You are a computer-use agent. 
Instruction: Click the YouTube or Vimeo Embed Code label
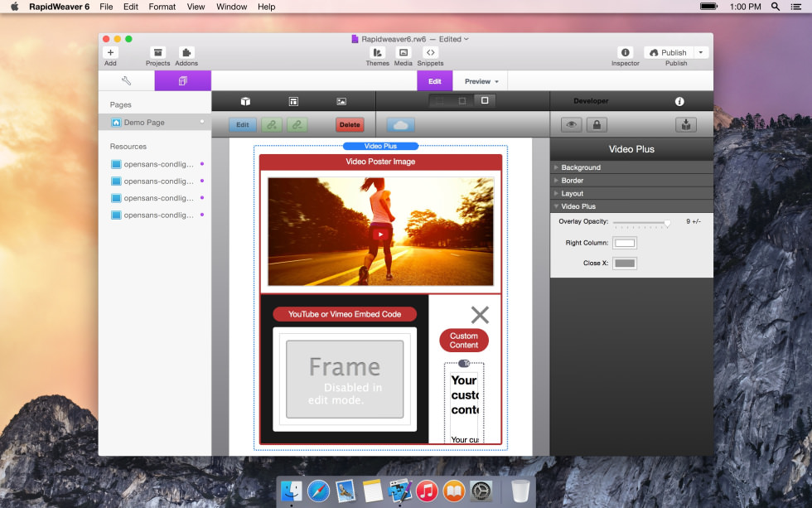[345, 314]
